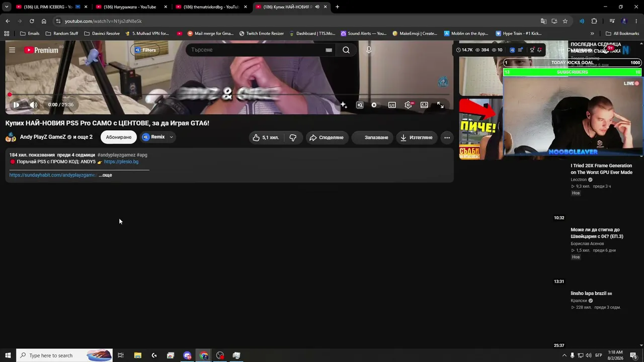The width and height of the screenshot is (644, 362).
Task: Dislike the video
Action: pyautogui.click(x=293, y=137)
